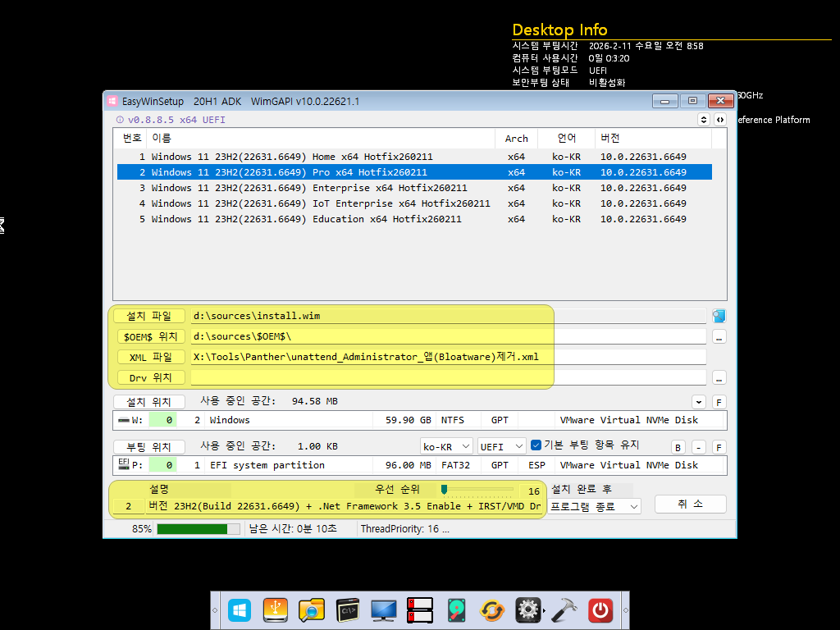840x630 pixels.
Task: Click the red power button in the dock
Action: click(600, 610)
